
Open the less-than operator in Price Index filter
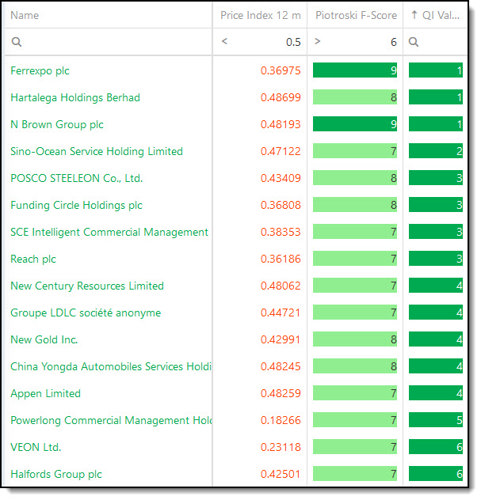[x=225, y=41]
